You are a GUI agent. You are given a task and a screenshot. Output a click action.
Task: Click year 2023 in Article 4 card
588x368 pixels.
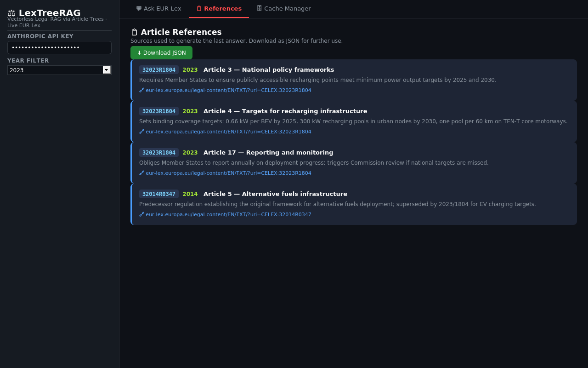[190, 111]
